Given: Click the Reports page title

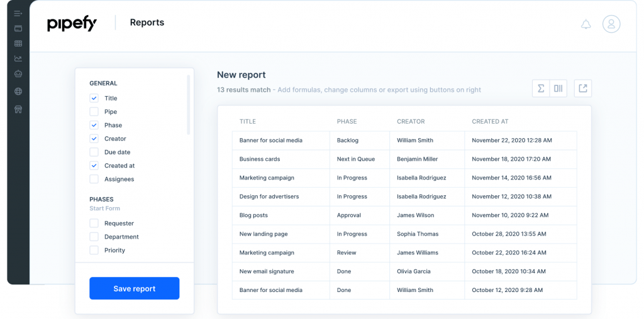Looking at the screenshot, I should pos(147,23).
